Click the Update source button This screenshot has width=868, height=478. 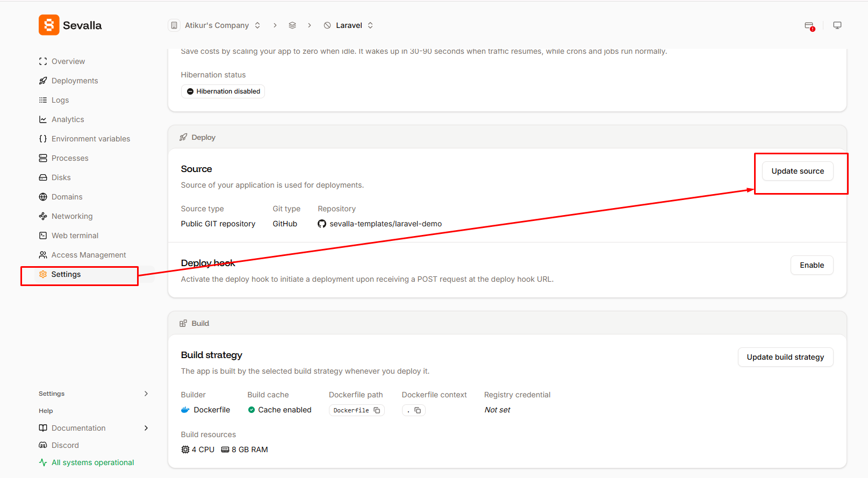798,171
